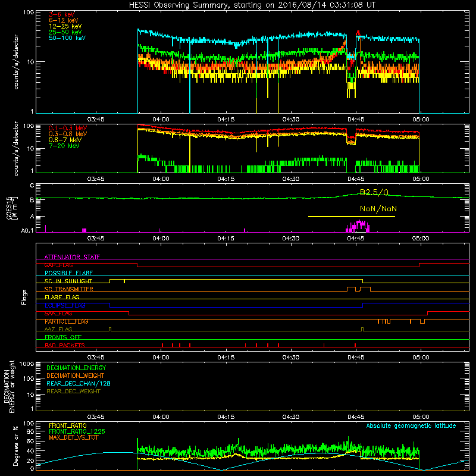Click the DECIMATION_ENERGY legend entry
This screenshot has width=476, height=476.
coord(76,368)
